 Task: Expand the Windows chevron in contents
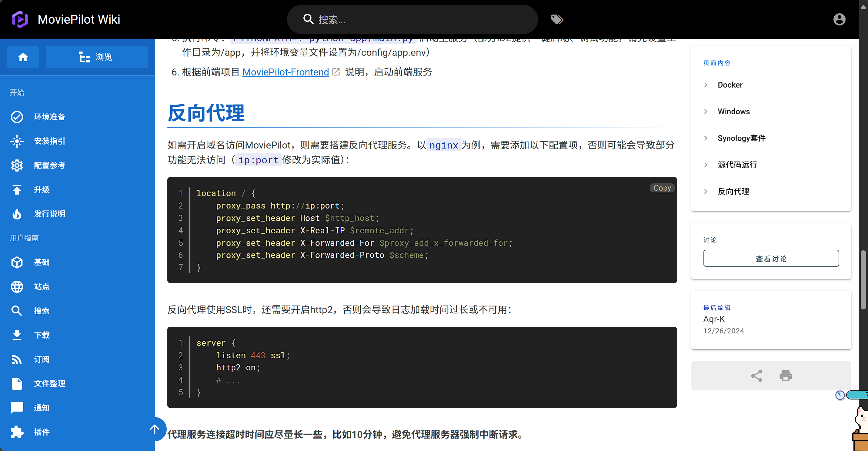[706, 112]
